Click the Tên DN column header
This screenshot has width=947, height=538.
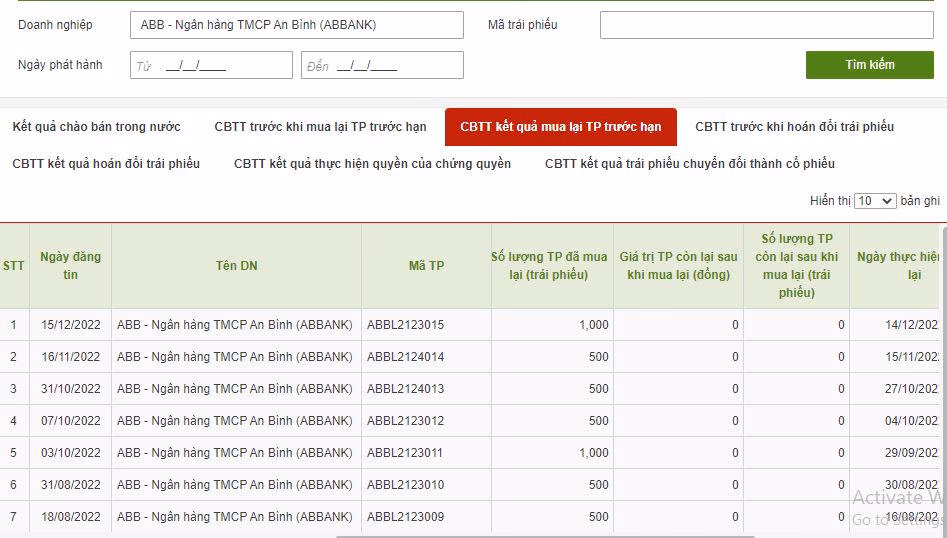coord(236,266)
